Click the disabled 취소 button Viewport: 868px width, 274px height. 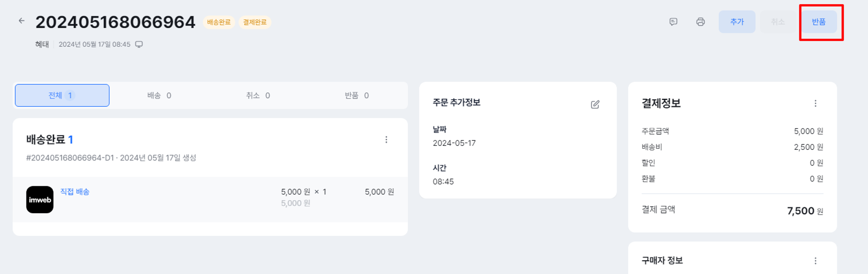[x=778, y=22]
